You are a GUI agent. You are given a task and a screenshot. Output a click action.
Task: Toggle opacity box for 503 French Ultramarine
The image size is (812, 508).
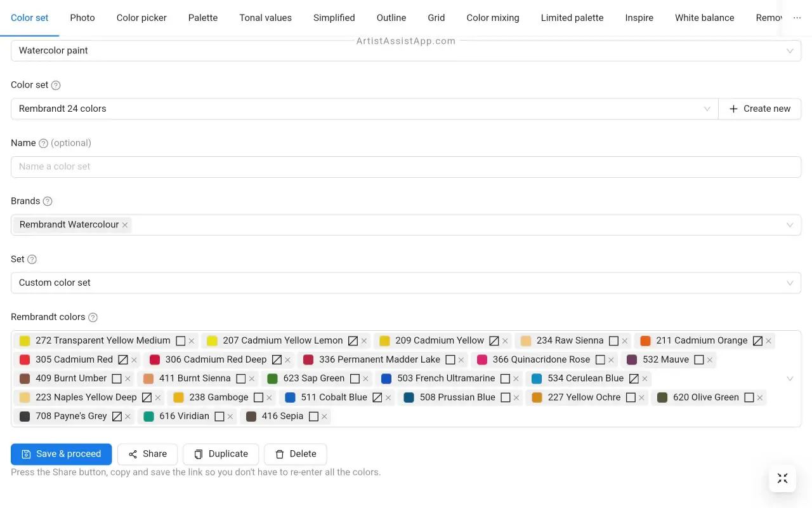pyautogui.click(x=505, y=378)
